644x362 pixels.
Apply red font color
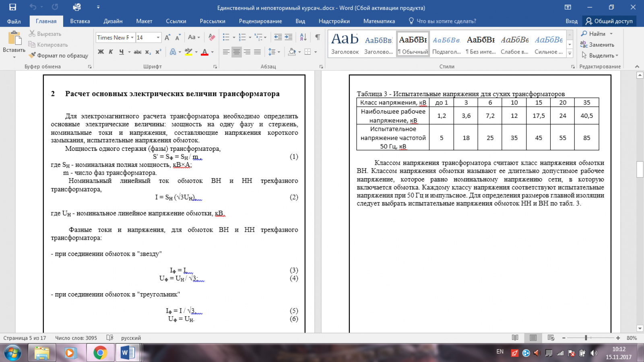(x=204, y=52)
